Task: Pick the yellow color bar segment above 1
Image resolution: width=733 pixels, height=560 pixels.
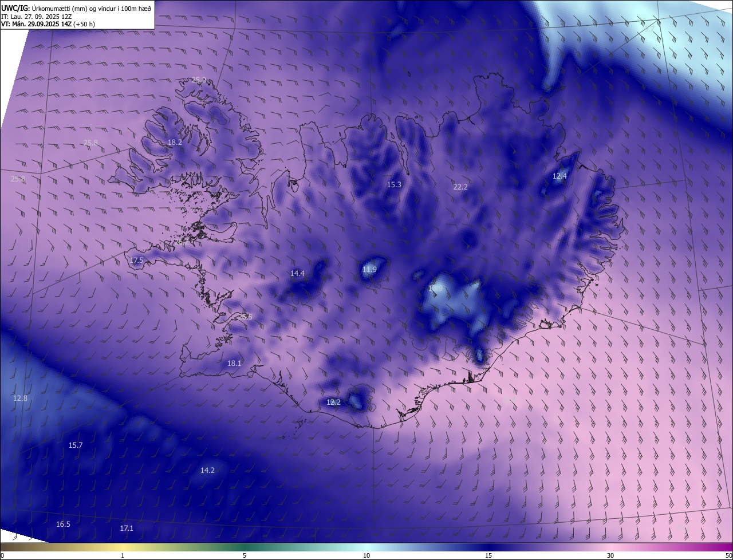Action: point(123,547)
